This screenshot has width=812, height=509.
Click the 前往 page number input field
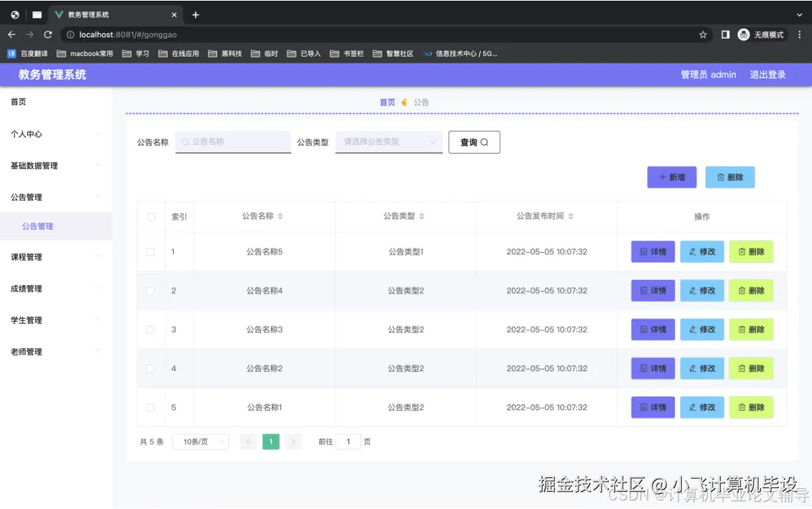pyautogui.click(x=350, y=442)
